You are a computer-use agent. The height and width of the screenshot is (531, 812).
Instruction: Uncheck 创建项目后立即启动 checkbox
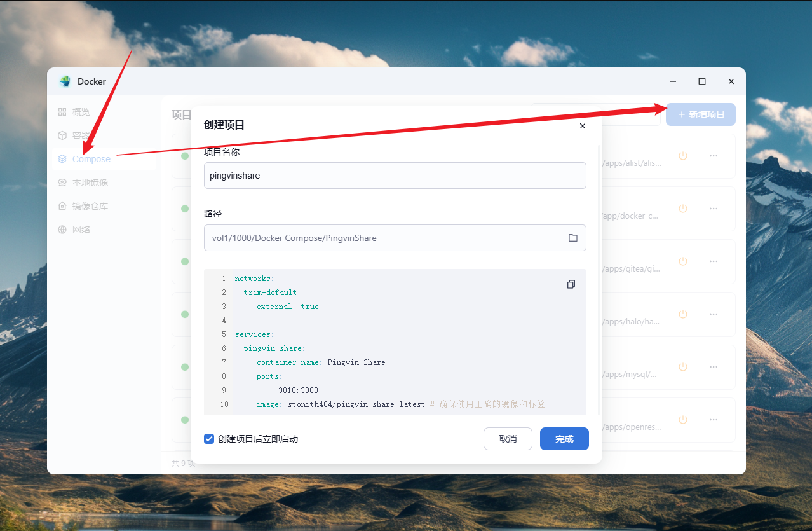point(209,439)
